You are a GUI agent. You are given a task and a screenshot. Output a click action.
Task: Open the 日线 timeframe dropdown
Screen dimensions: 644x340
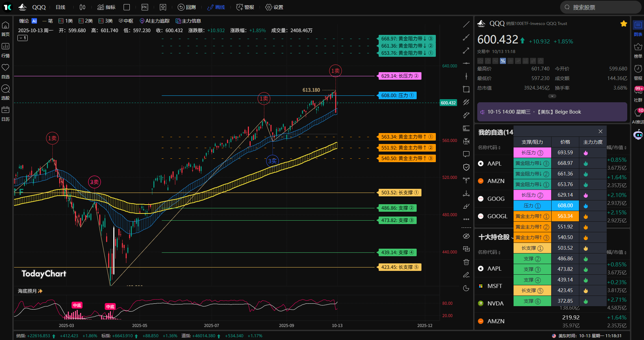61,7
